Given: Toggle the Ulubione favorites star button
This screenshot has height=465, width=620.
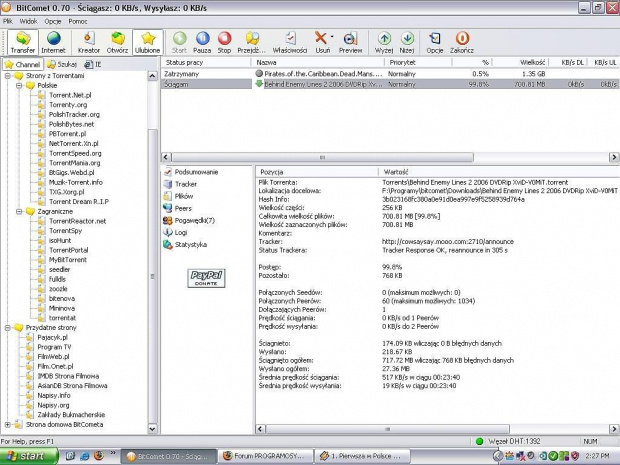Looking at the screenshot, I should coord(147,42).
